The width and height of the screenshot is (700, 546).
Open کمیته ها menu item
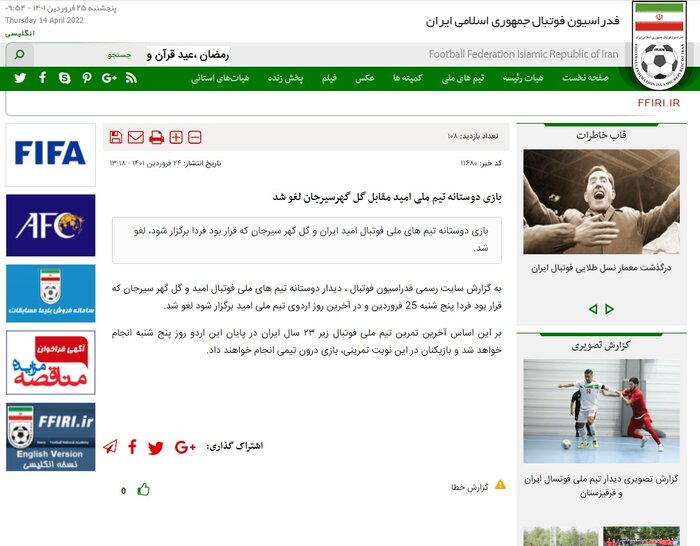[x=408, y=78]
